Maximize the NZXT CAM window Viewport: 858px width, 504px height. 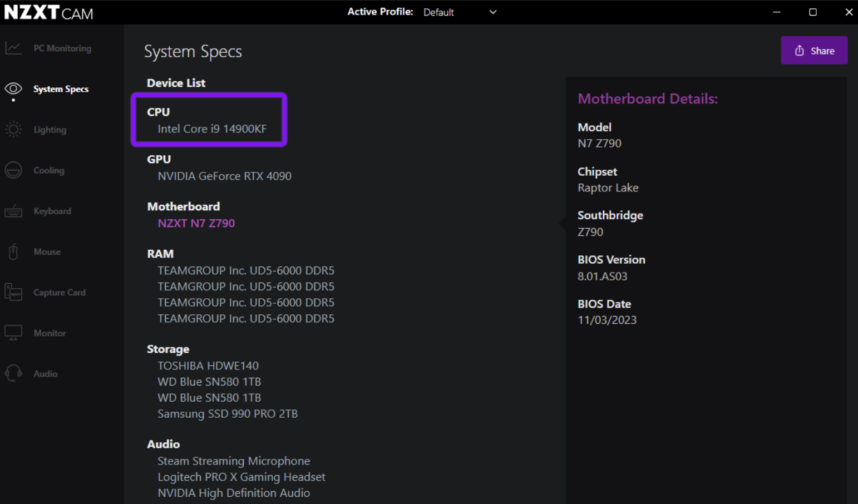click(x=813, y=12)
